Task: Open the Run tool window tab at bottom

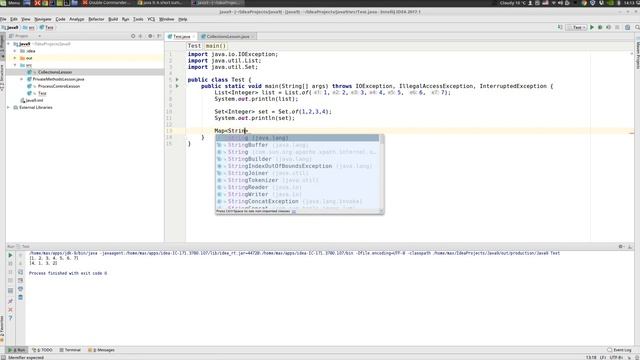Action: click(x=17, y=350)
